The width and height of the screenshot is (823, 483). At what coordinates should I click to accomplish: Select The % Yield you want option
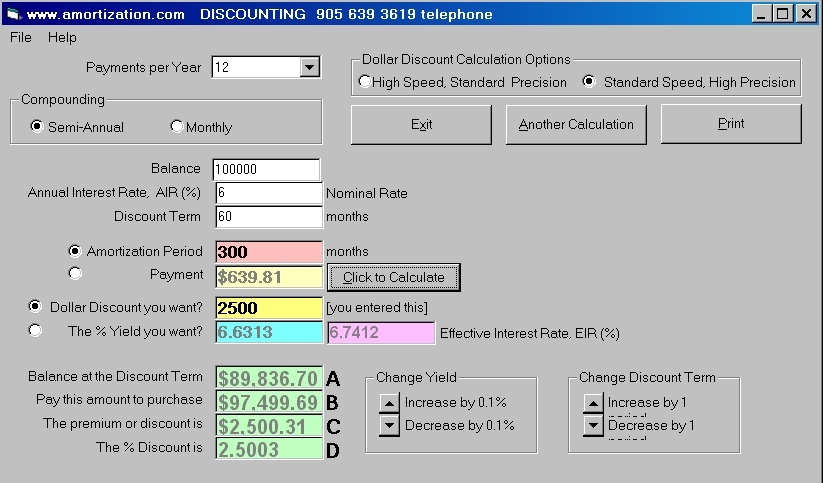pyautogui.click(x=37, y=330)
